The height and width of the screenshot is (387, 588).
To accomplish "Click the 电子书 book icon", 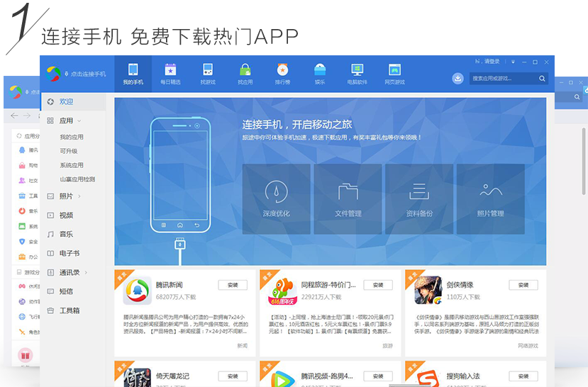I will coord(50,253).
